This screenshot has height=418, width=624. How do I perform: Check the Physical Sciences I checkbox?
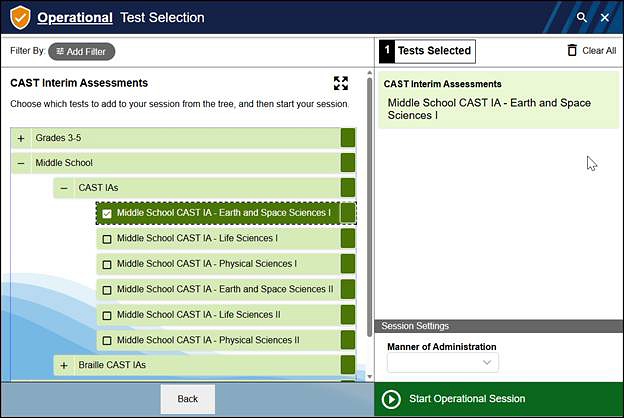coord(107,264)
